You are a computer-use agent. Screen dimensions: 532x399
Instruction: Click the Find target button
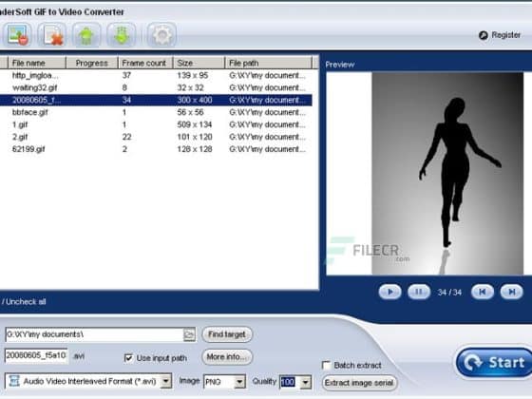227,334
